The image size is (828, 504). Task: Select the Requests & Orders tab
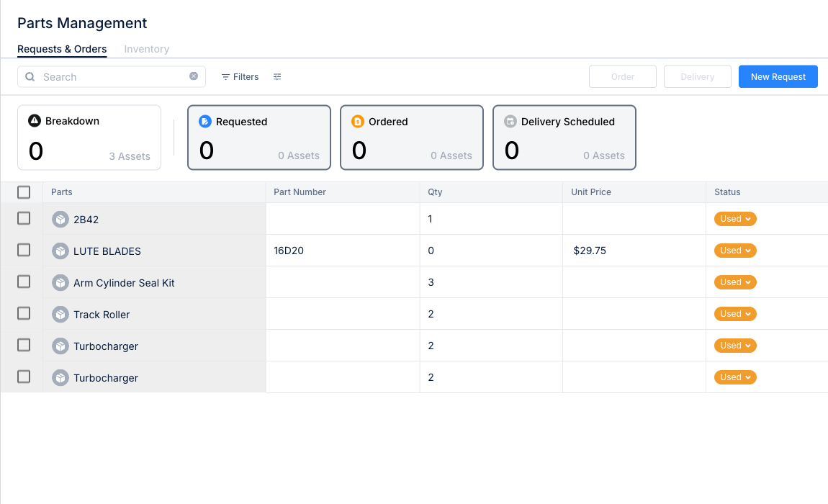click(62, 49)
